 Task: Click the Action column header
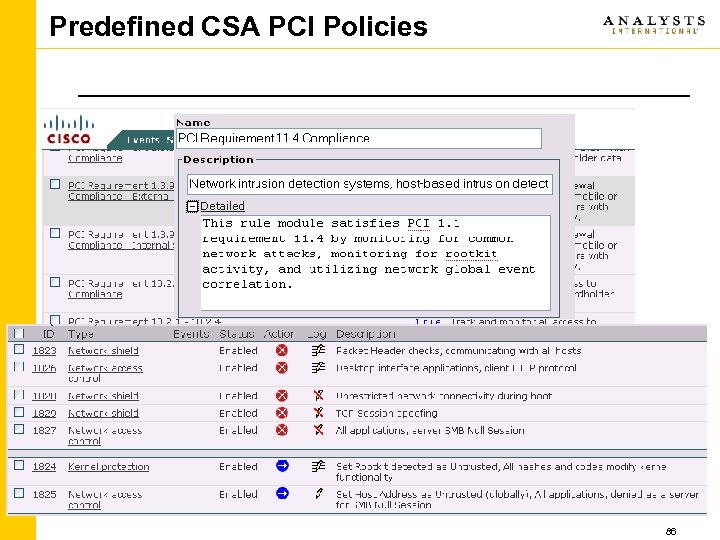point(278,334)
